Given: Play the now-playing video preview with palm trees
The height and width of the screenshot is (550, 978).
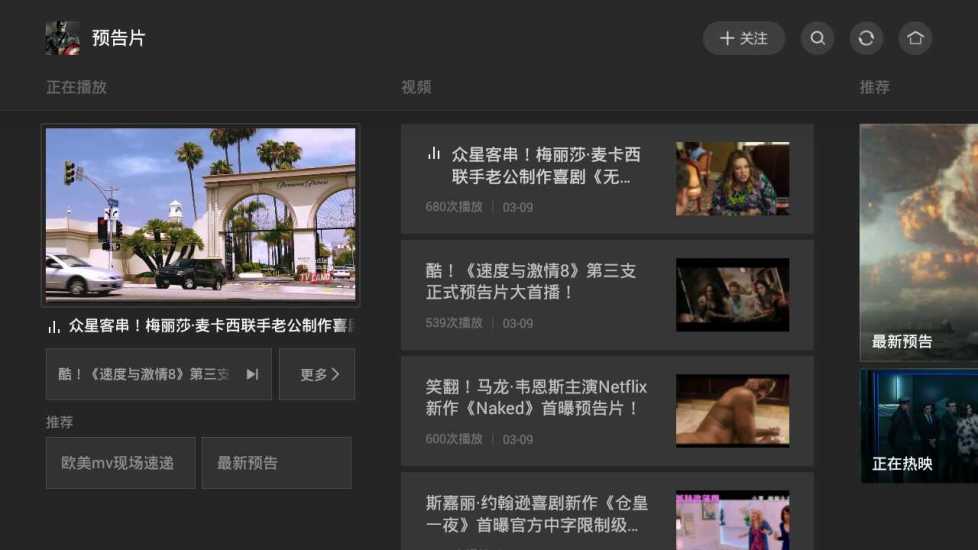Looking at the screenshot, I should pyautogui.click(x=200, y=214).
